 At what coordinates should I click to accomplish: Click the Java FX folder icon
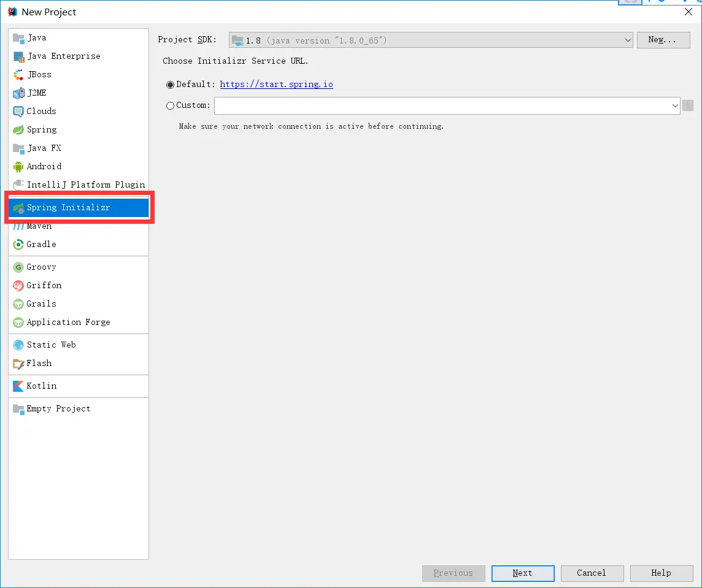(18, 148)
